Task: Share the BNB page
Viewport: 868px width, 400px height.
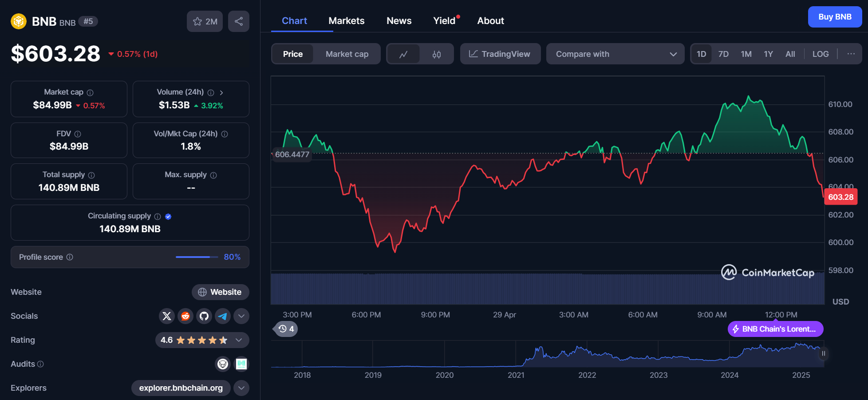Action: [x=238, y=21]
